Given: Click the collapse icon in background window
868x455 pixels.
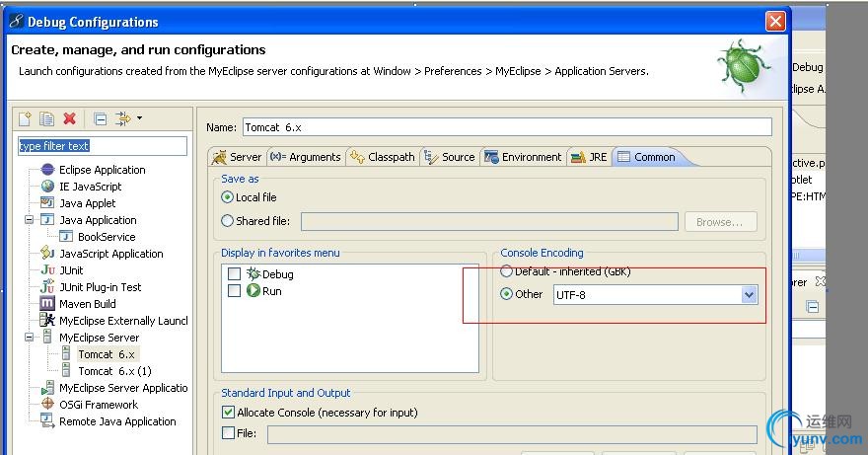Looking at the screenshot, I should [x=812, y=307].
